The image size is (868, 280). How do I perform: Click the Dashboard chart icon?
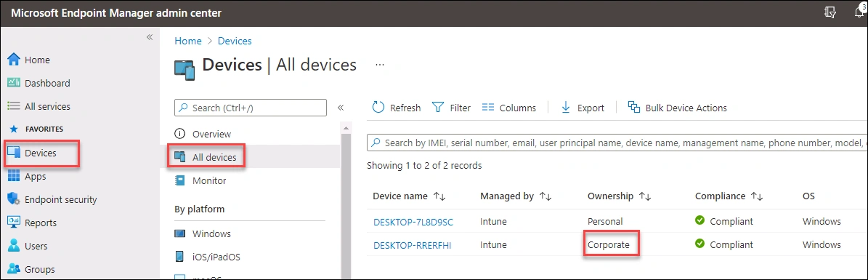point(14,83)
